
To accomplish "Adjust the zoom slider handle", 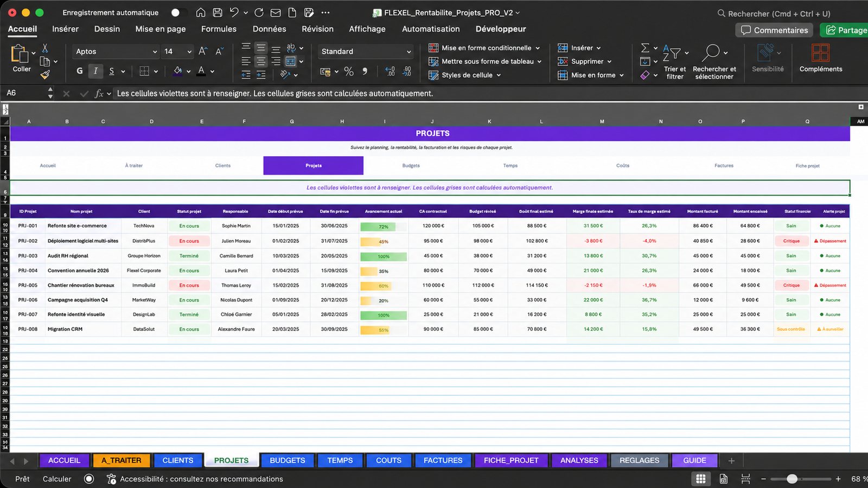I will point(792,479).
